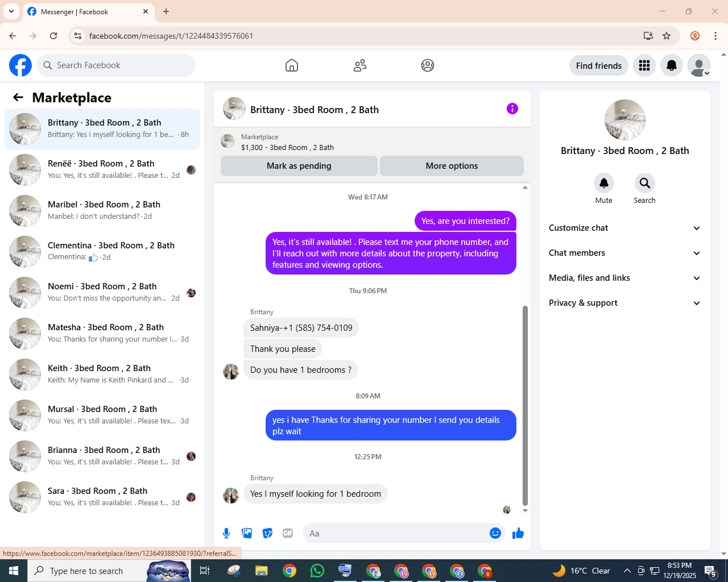Open Chrome profile icon
728x582 pixels.
click(x=695, y=36)
